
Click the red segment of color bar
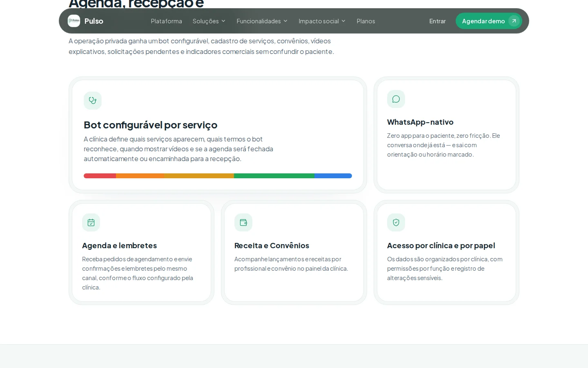point(100,176)
